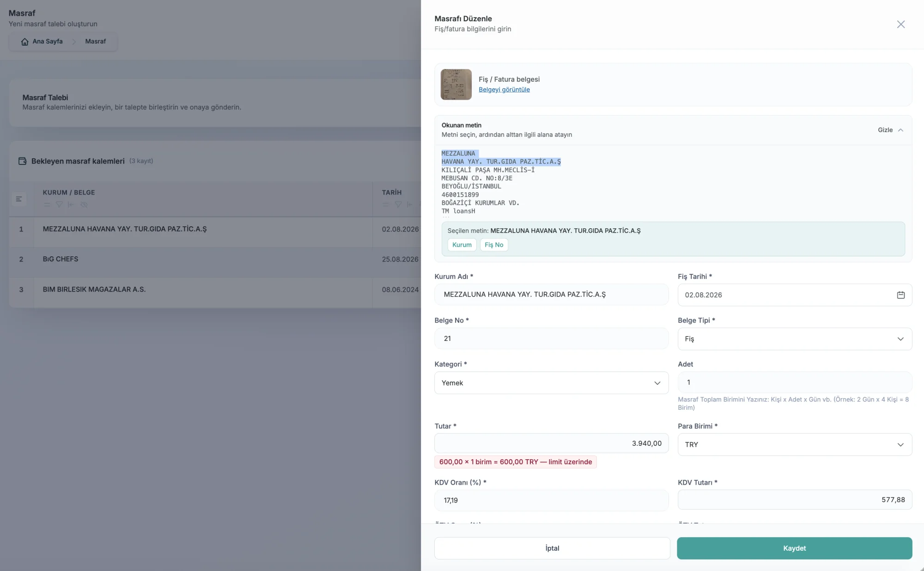Open the Kategori dropdown showing Yemek
This screenshot has width=924, height=571.
click(x=551, y=383)
